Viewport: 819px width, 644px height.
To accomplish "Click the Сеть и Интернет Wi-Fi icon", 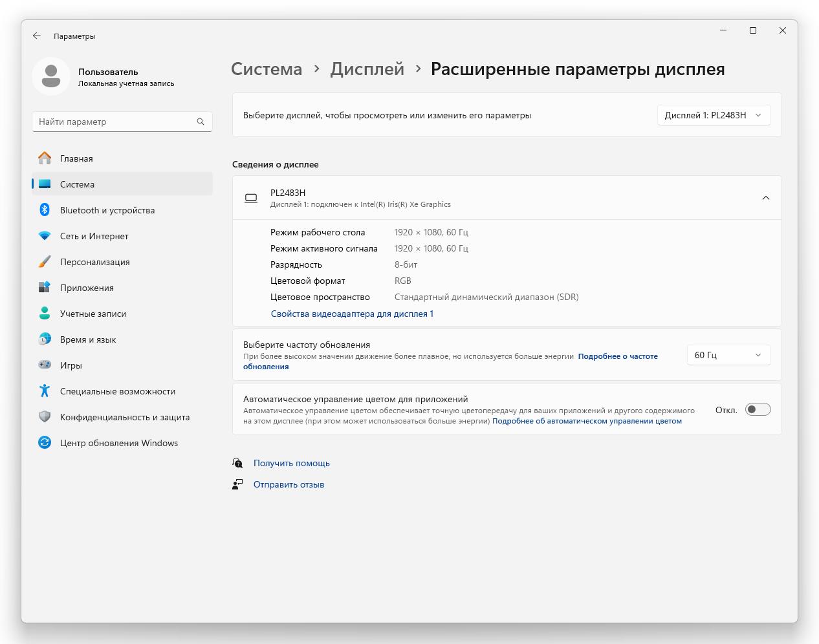I will [45, 235].
